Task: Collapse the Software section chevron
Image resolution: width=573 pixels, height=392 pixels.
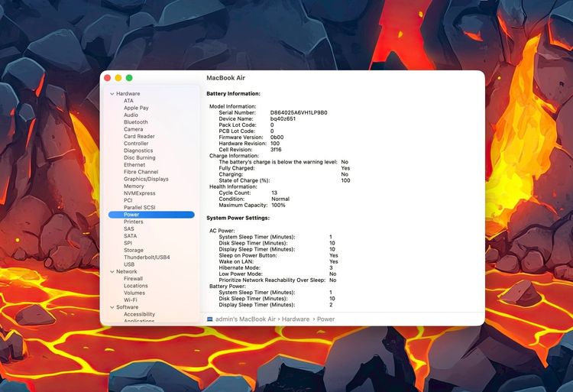Action: (112, 307)
